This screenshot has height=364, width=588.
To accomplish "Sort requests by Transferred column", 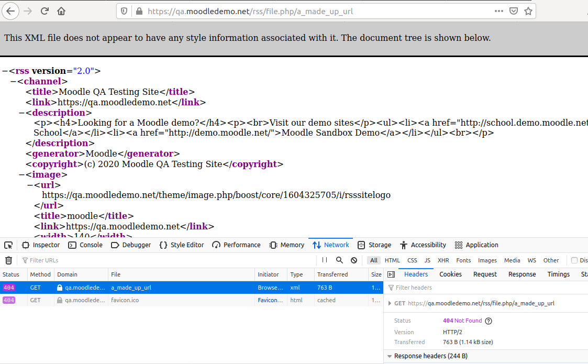I will coord(341,274).
